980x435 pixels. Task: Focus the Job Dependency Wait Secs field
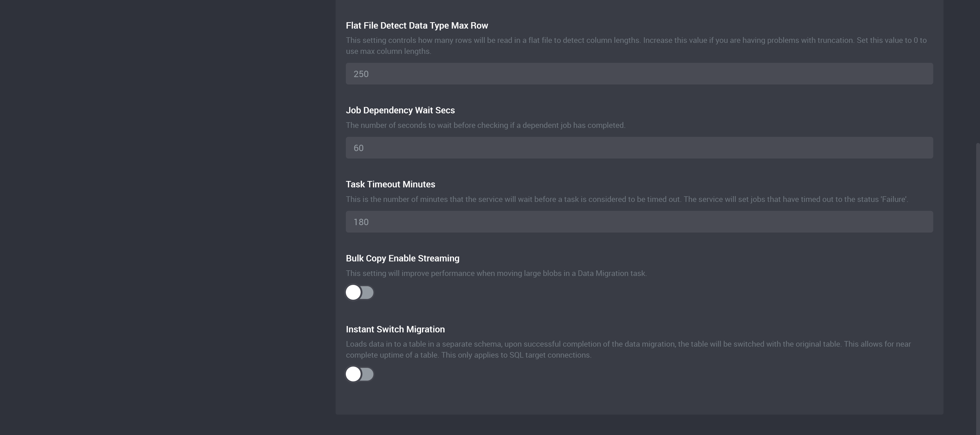[639, 148]
